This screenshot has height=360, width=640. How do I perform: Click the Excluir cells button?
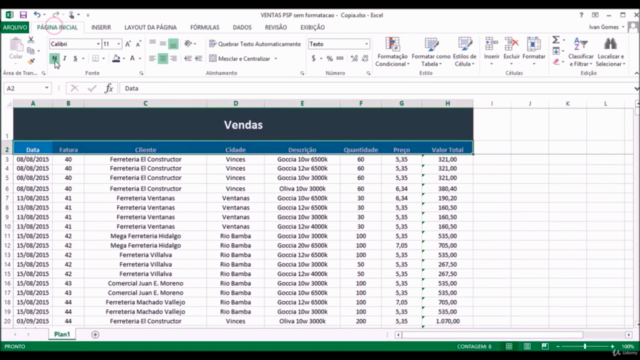[511, 51]
